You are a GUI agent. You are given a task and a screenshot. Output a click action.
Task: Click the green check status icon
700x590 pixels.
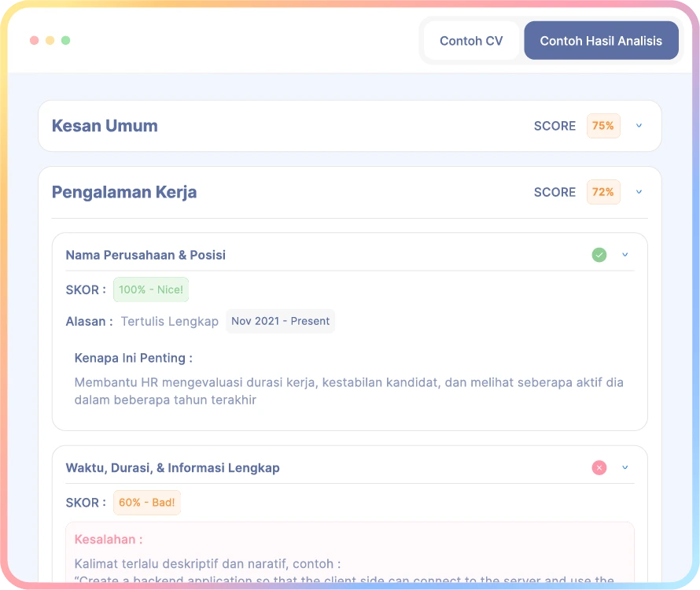tap(599, 255)
